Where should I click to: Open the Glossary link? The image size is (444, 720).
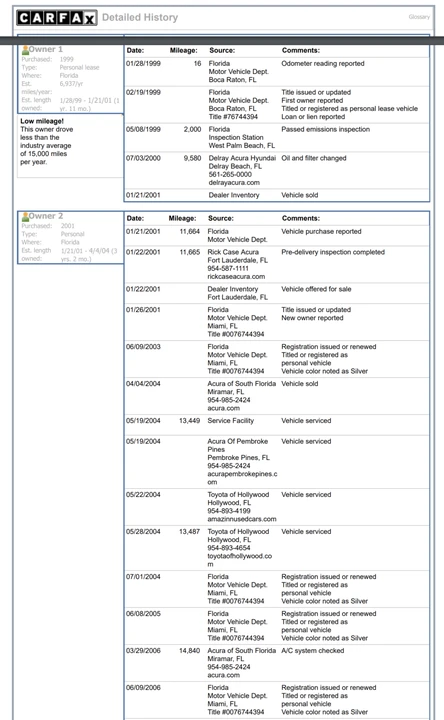click(x=419, y=17)
